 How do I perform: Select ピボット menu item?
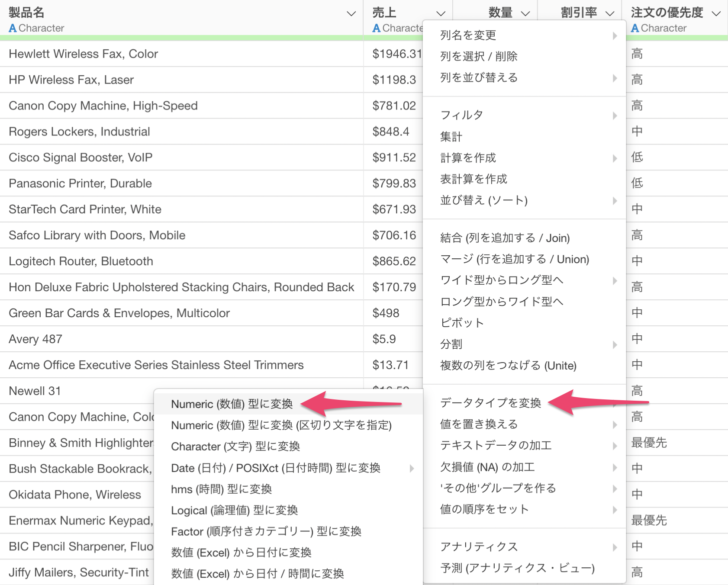tap(461, 323)
